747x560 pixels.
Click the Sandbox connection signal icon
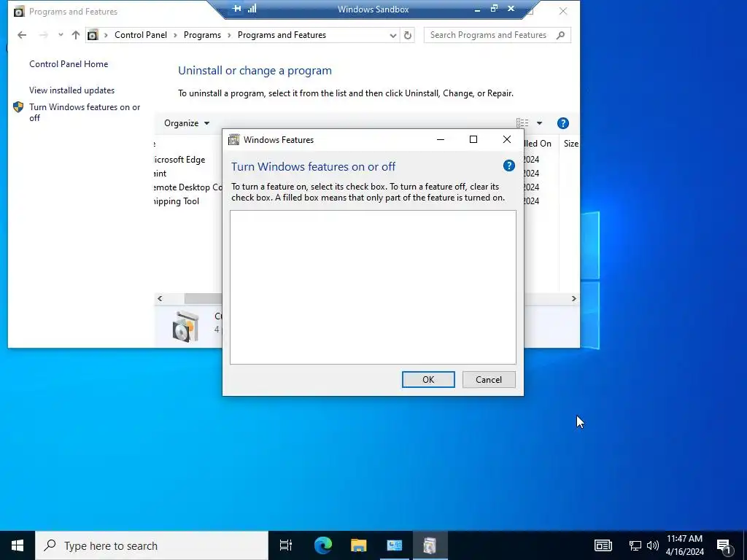(252, 9)
